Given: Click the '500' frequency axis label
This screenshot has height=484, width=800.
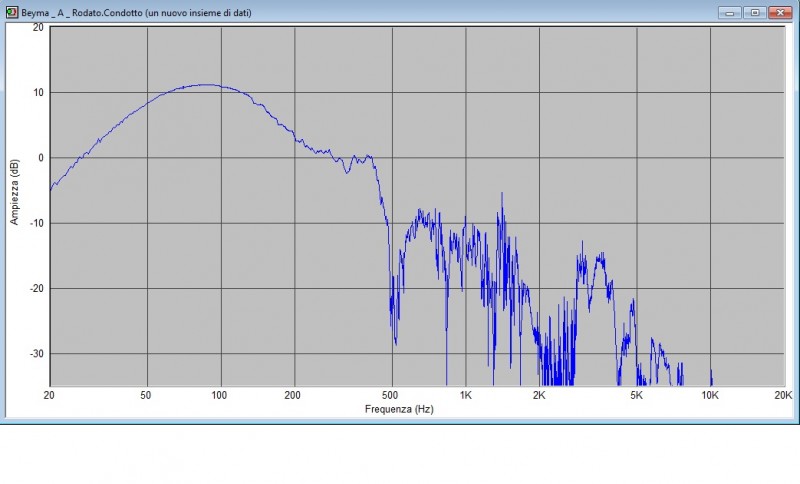Looking at the screenshot, I should coord(390,395).
